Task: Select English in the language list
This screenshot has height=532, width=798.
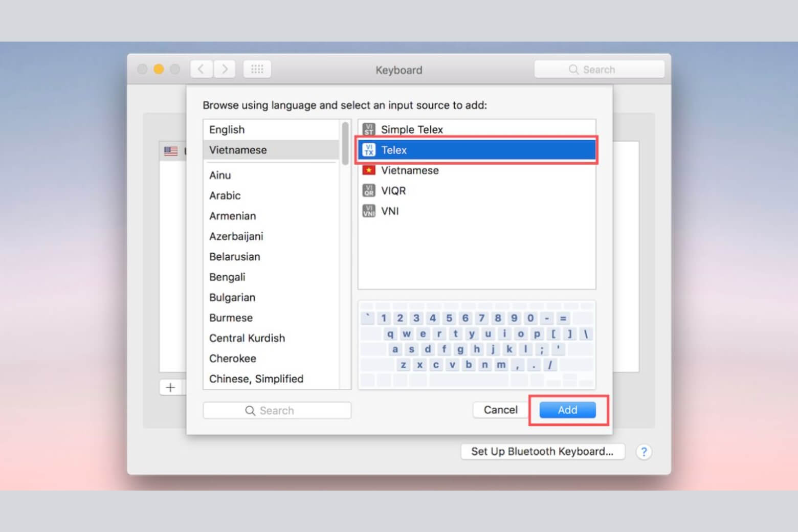Action: (x=227, y=129)
